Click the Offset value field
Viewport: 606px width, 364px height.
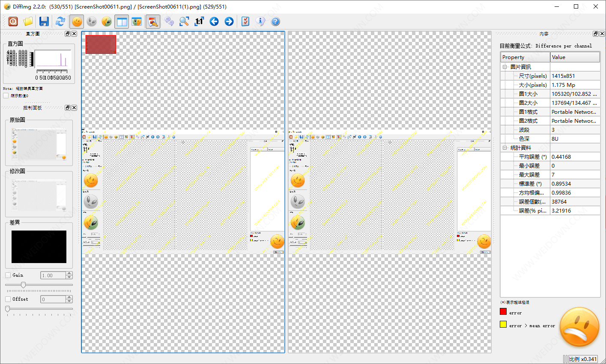[x=54, y=299]
